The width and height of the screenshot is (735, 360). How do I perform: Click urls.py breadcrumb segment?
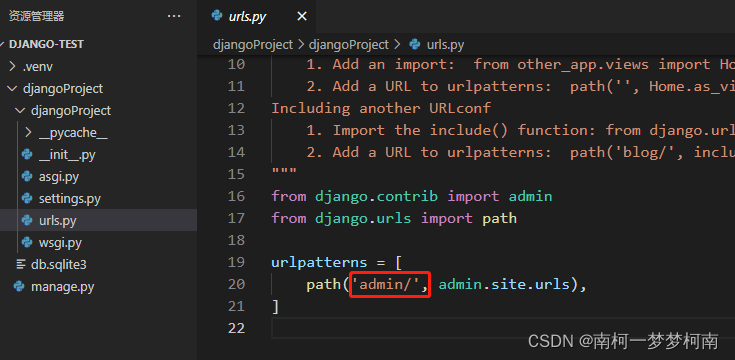(x=445, y=45)
